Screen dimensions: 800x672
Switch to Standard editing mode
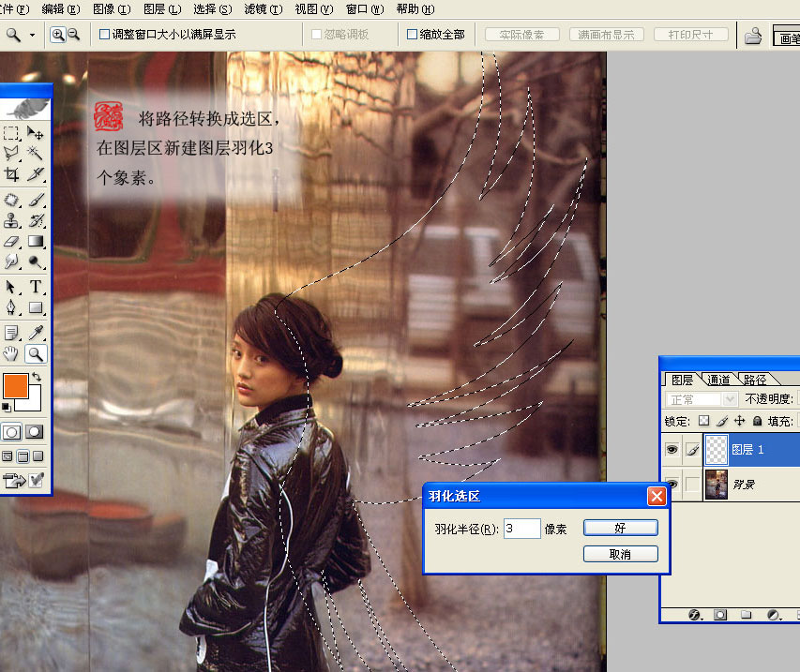click(12, 432)
